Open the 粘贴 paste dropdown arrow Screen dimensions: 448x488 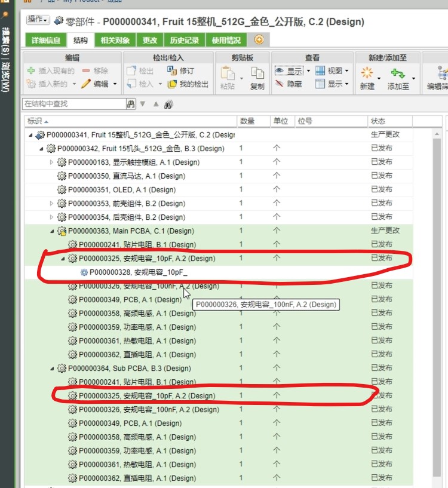[x=241, y=78]
